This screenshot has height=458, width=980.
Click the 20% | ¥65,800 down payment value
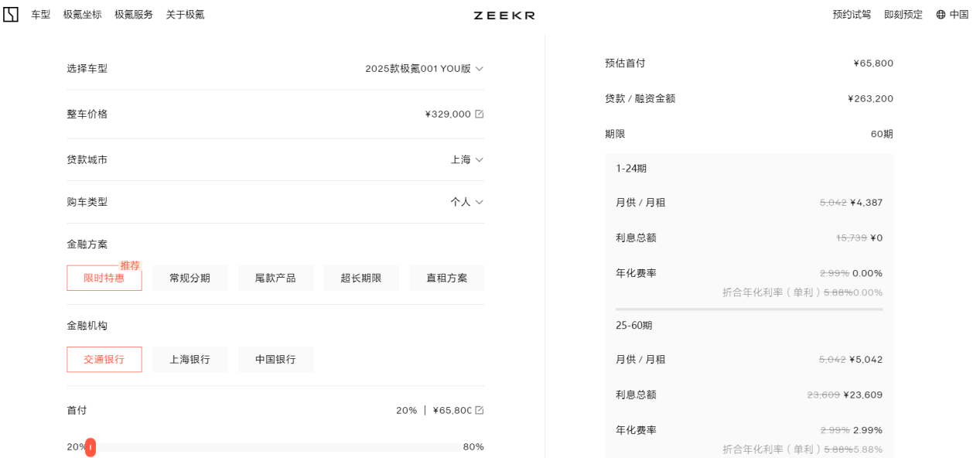pos(434,410)
